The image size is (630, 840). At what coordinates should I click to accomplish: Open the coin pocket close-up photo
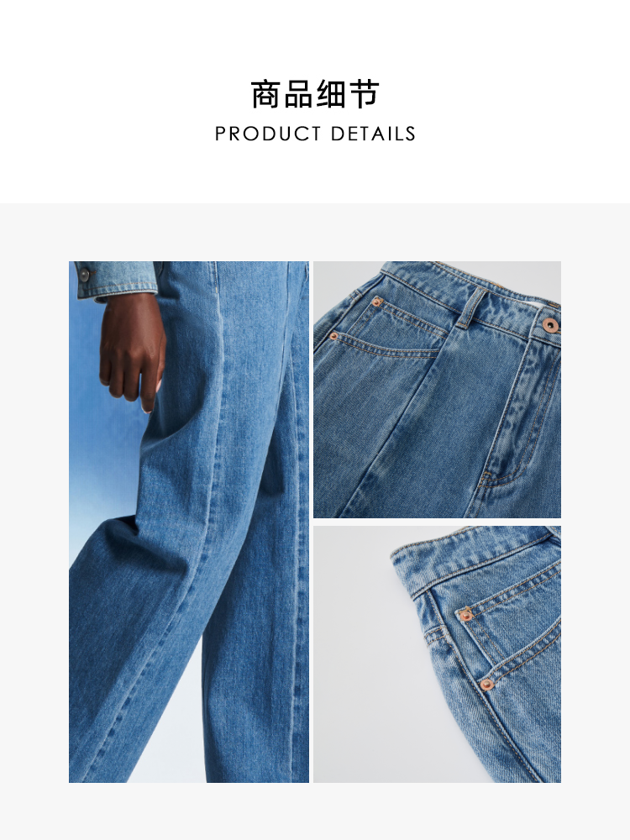click(x=437, y=654)
